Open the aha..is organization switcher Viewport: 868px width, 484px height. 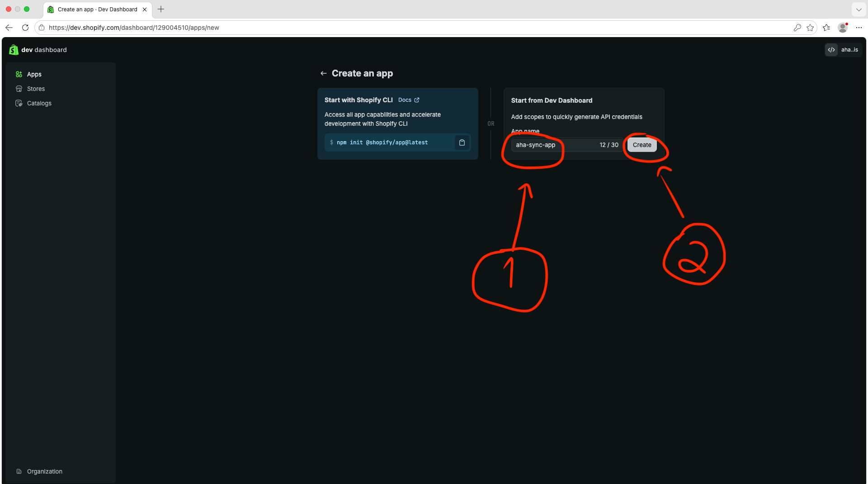844,50
